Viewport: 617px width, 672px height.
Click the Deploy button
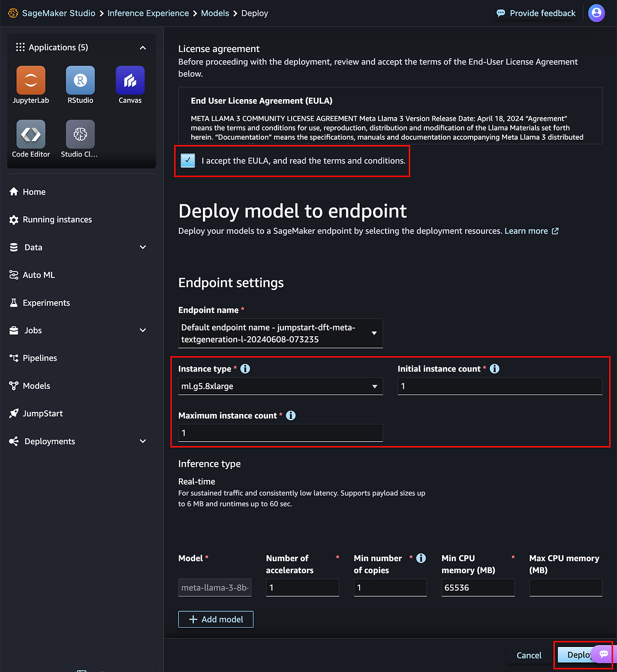pos(574,655)
